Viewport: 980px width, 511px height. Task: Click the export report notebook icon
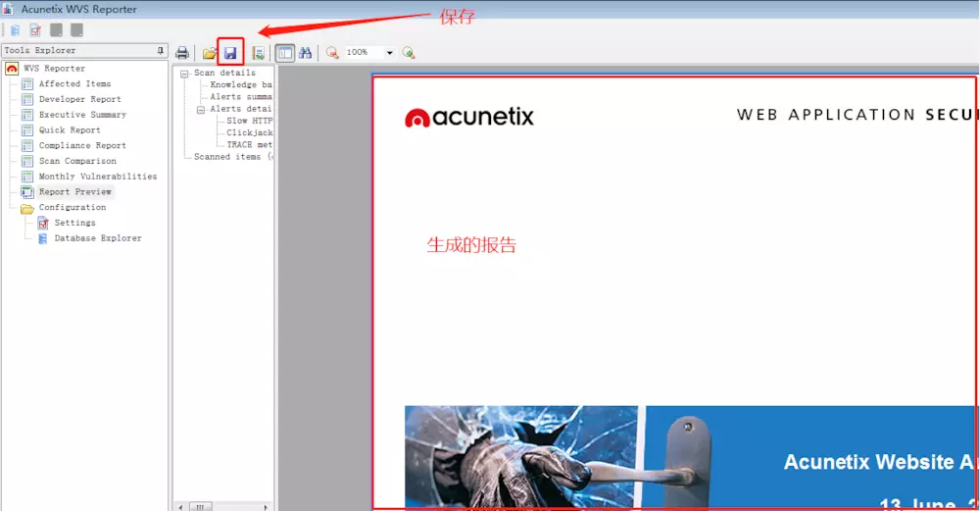pos(258,53)
